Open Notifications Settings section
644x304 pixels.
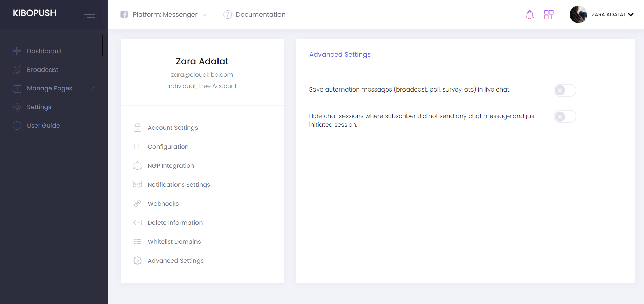coord(179,185)
